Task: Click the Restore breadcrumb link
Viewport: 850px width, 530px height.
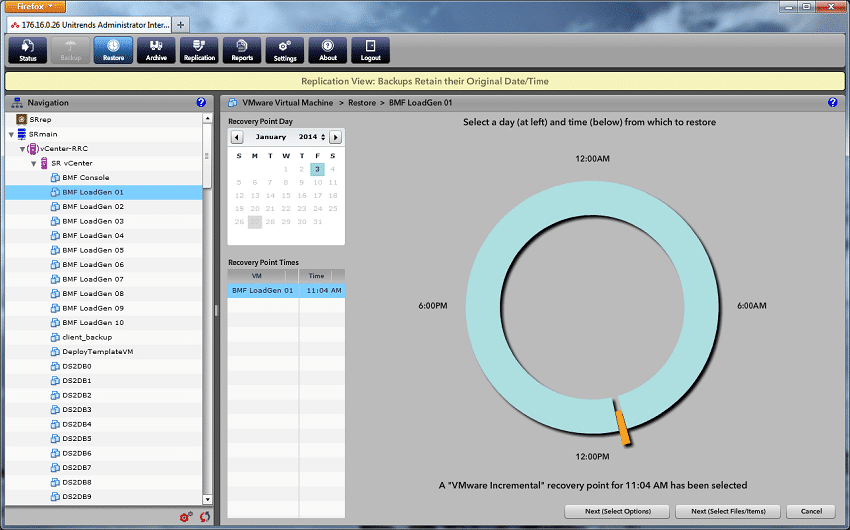Action: coord(362,102)
